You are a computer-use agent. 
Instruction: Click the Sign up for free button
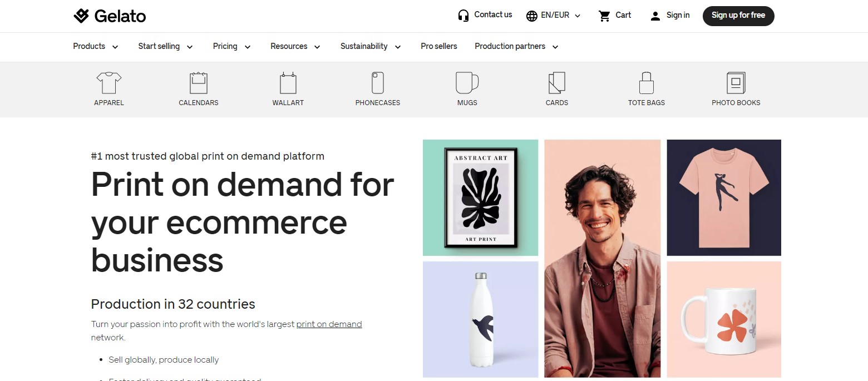738,16
